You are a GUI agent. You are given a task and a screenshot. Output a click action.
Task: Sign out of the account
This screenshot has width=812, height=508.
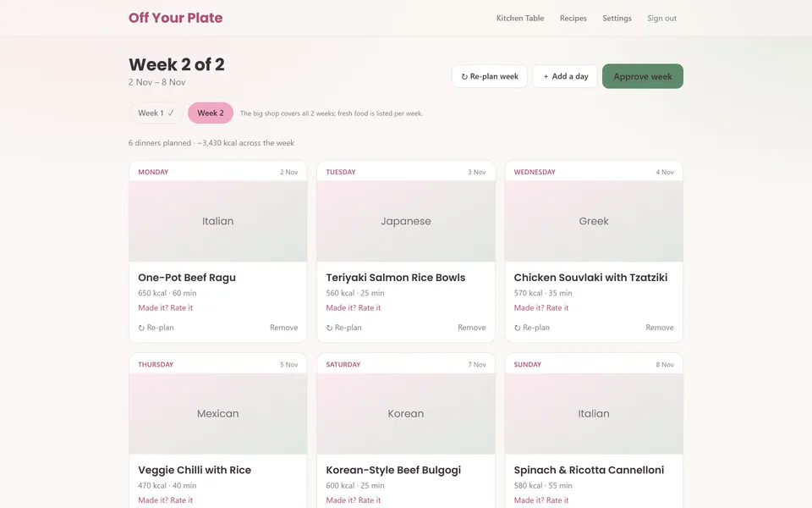coord(661,18)
